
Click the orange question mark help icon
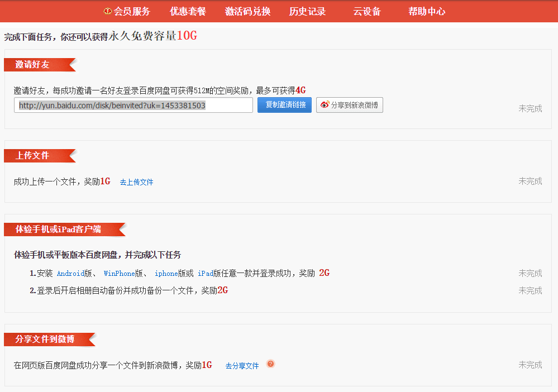[x=271, y=364]
